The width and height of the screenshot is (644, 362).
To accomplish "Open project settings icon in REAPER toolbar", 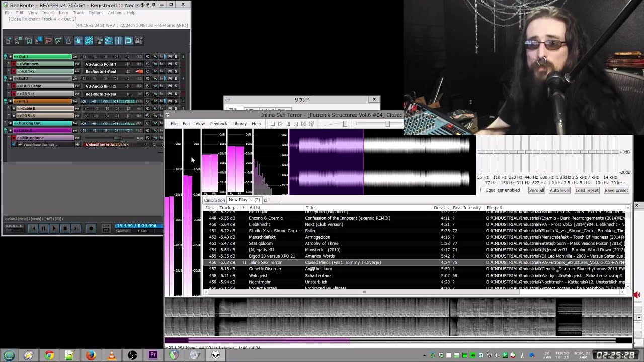I will 38,41.
